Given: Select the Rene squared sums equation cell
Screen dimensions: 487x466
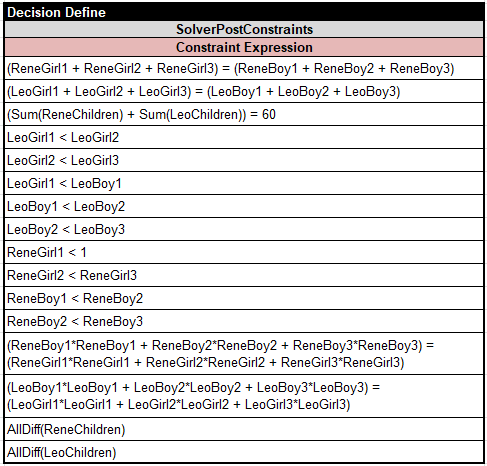Looking at the screenshot, I should click(x=244, y=354).
